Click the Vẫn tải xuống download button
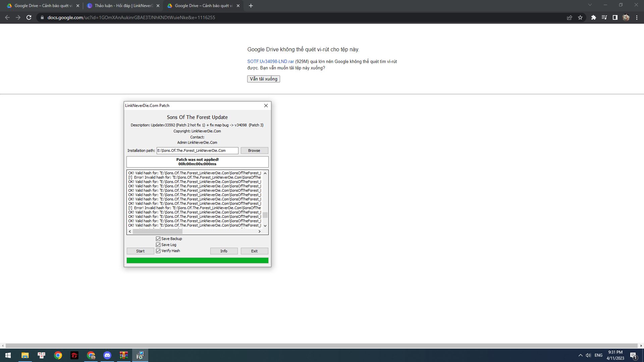This screenshot has height=362, width=644. [x=264, y=79]
